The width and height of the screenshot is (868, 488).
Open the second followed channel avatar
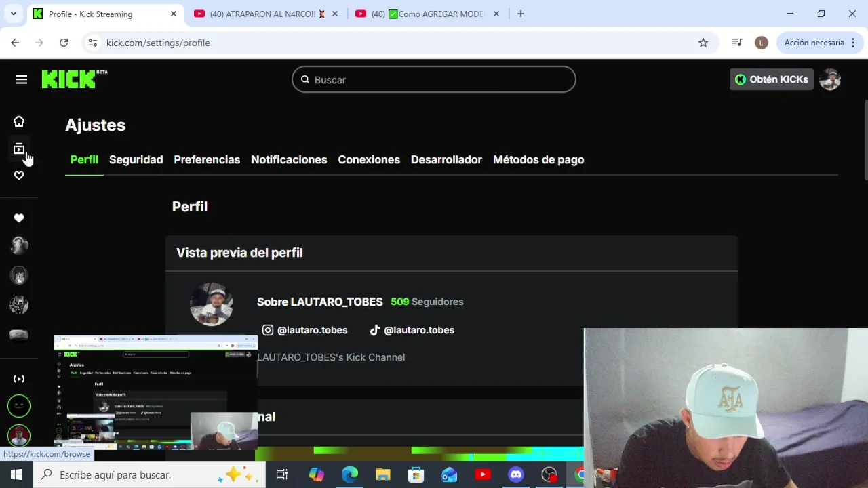pyautogui.click(x=19, y=275)
